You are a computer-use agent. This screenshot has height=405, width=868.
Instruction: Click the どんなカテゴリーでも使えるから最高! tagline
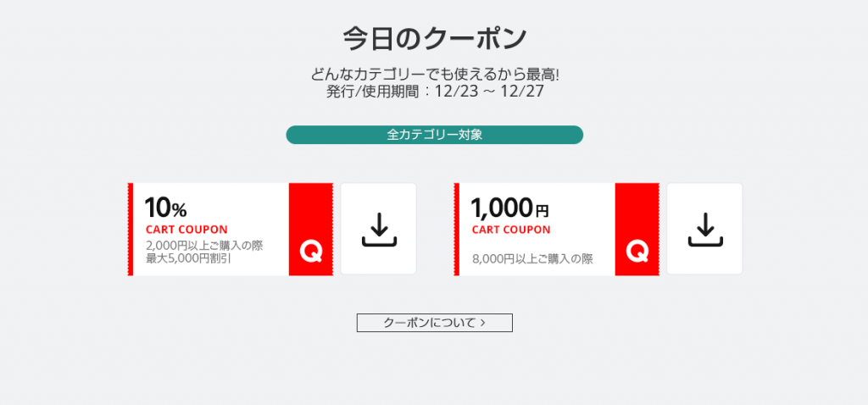pos(434,75)
